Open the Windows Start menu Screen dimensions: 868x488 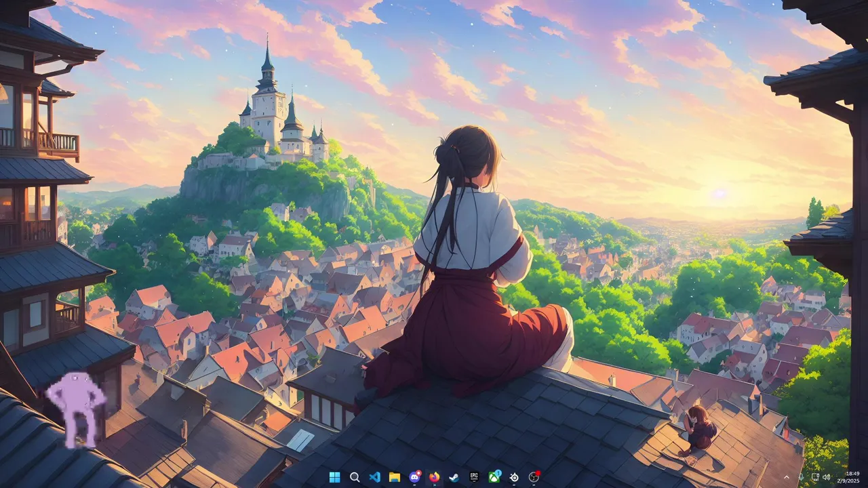pyautogui.click(x=334, y=477)
